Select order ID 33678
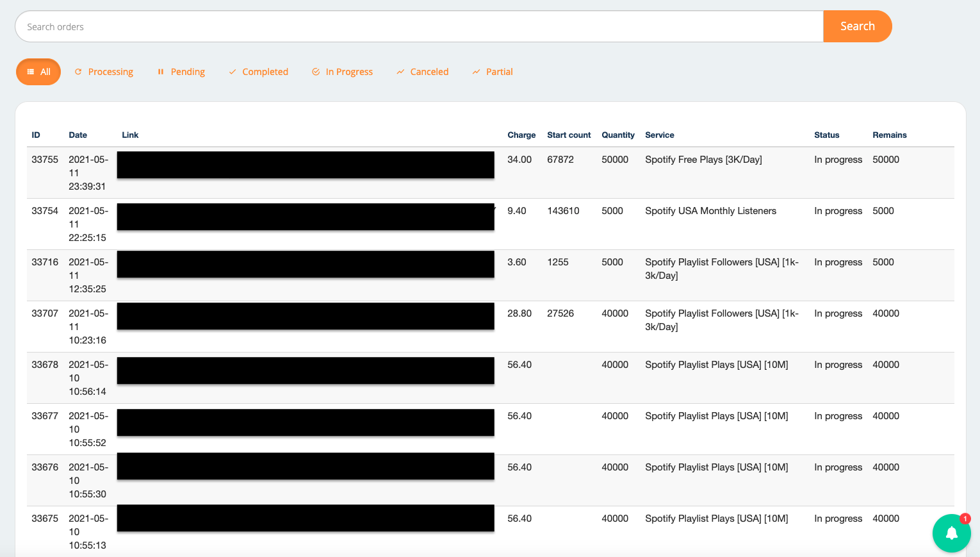This screenshot has width=980, height=557. point(45,365)
